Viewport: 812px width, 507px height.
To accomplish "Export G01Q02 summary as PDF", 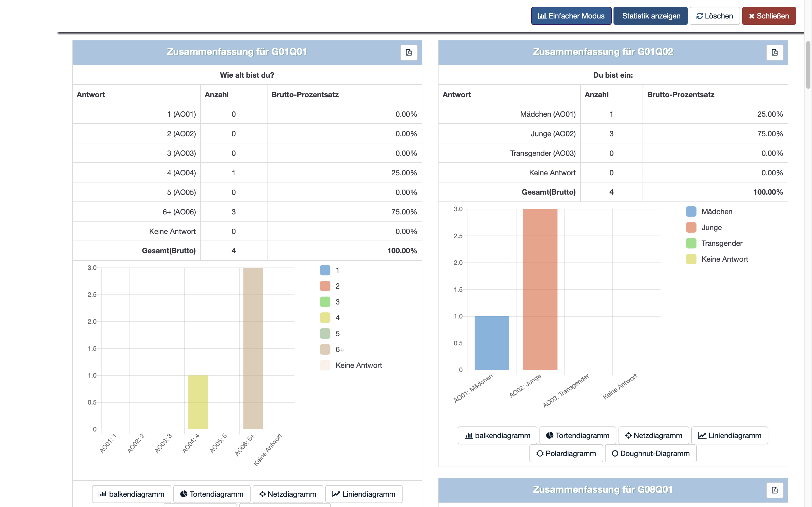I will coord(774,52).
